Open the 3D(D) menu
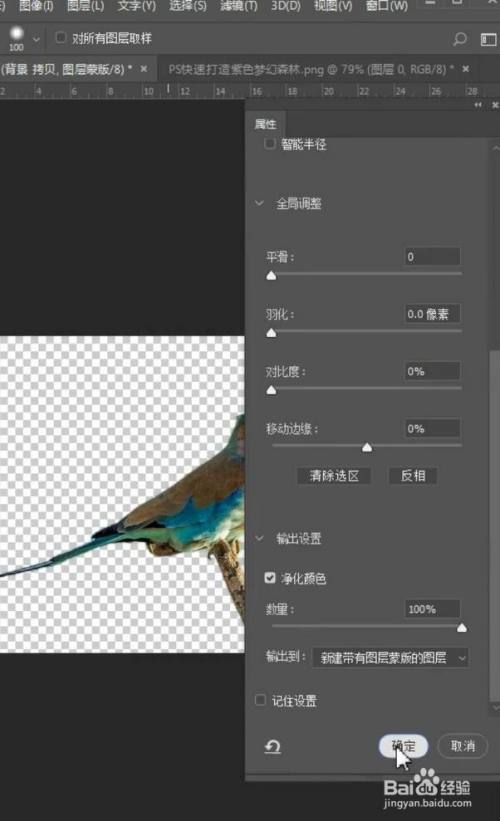The image size is (500, 821). click(x=285, y=6)
